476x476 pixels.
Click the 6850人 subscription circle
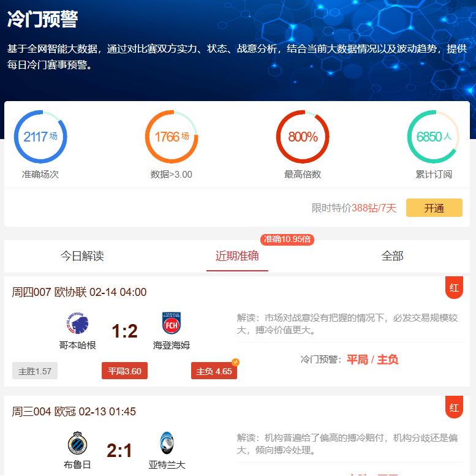[x=434, y=137]
